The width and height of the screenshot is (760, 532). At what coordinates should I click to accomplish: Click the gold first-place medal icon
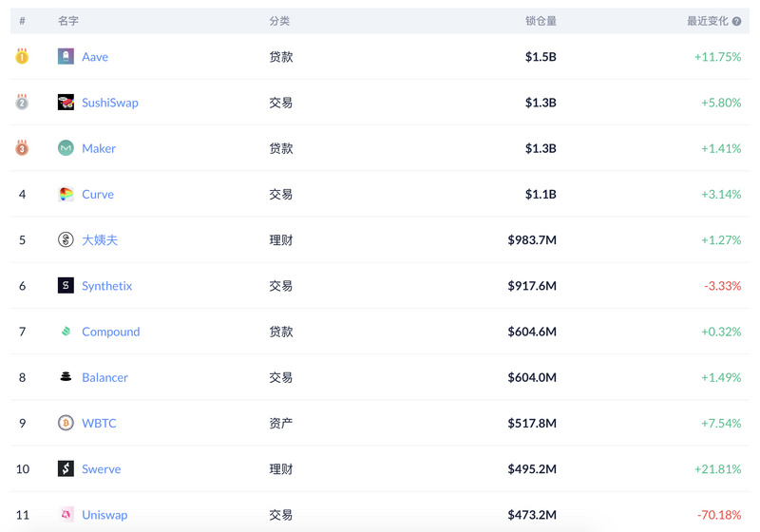point(22,56)
